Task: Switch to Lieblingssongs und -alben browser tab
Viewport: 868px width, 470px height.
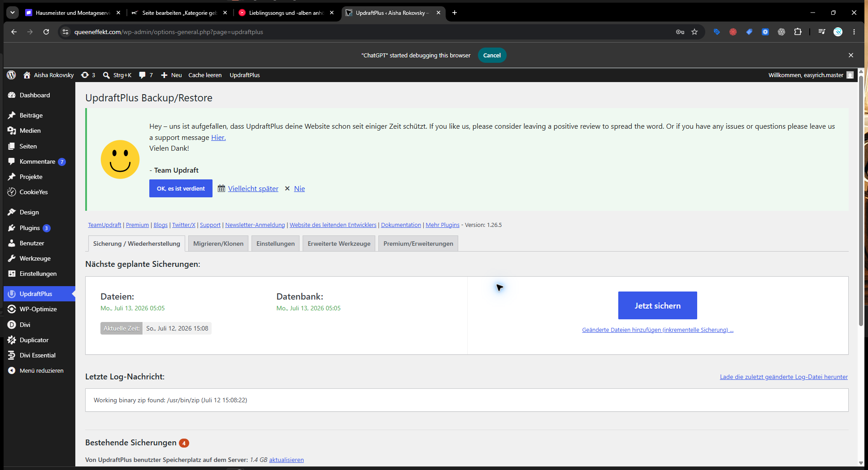Action: coord(285,13)
